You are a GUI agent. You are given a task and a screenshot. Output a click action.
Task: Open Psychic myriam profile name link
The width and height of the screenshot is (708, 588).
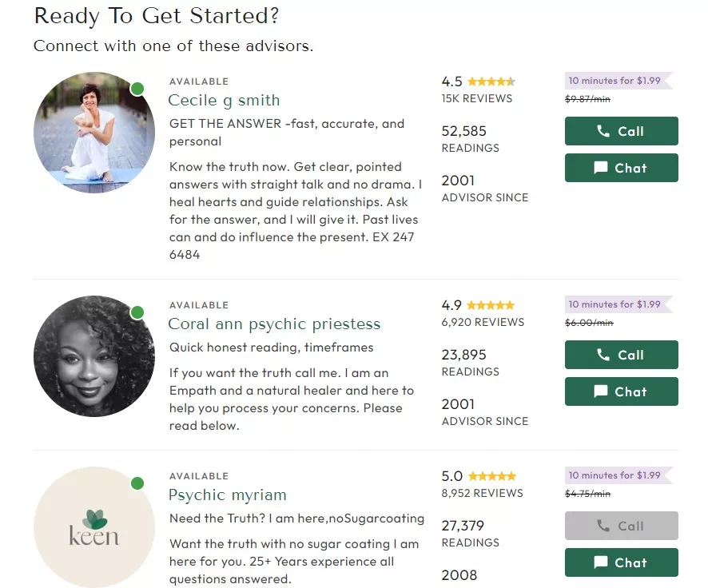pyautogui.click(x=227, y=495)
